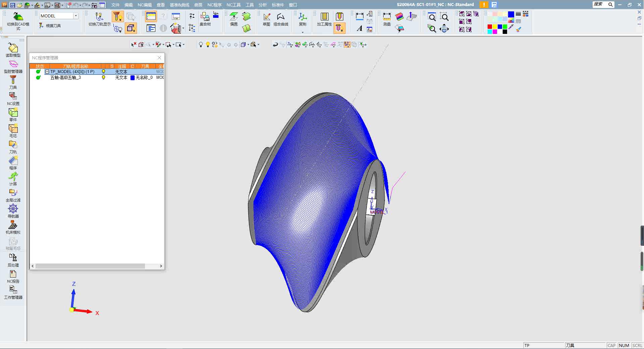Open the 文件 menu
This screenshot has width=644, height=349.
click(115, 5)
